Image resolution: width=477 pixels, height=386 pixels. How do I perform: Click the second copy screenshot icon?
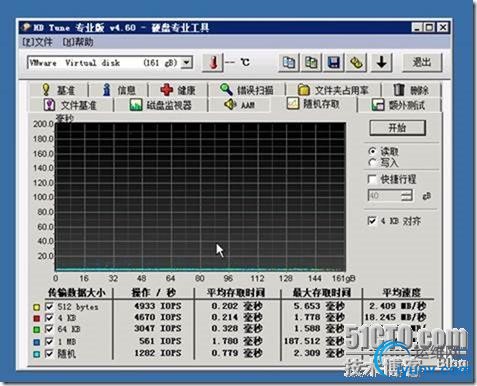(x=311, y=62)
